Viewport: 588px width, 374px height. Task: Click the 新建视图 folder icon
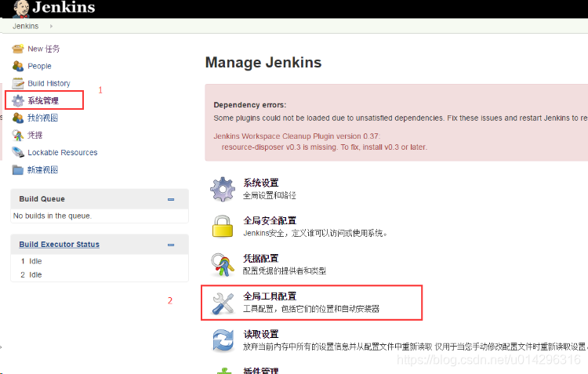(17, 170)
